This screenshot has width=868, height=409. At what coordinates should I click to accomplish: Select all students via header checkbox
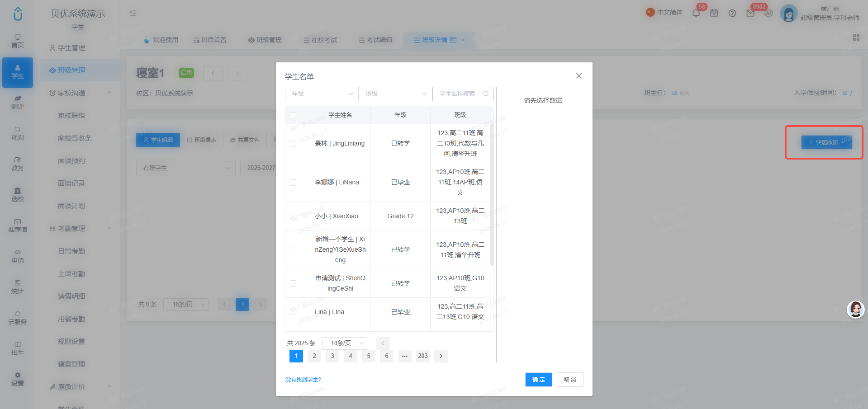(293, 115)
